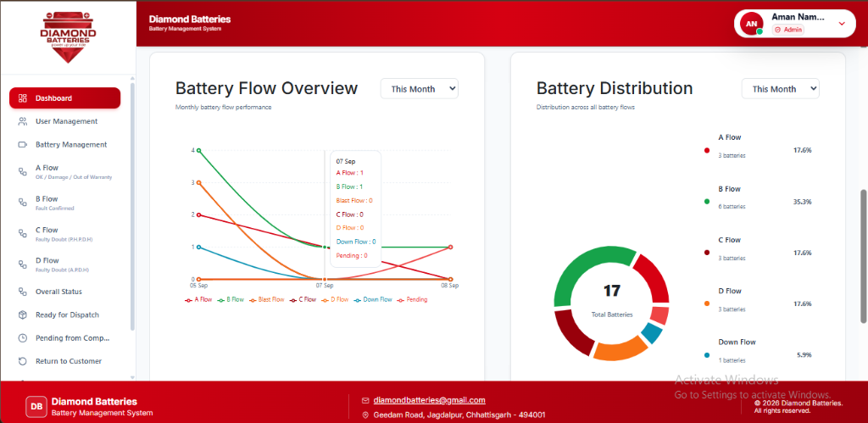The height and width of the screenshot is (423, 868).
Task: Click the Diamond Batteries header title
Action: [x=190, y=19]
